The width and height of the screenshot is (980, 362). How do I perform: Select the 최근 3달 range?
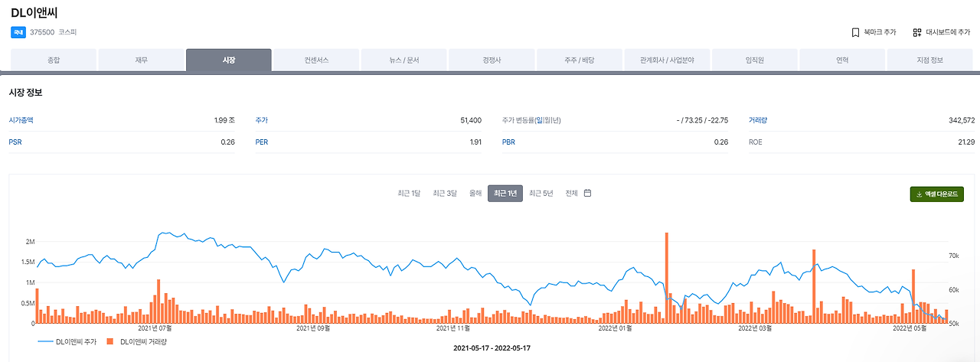tap(444, 193)
